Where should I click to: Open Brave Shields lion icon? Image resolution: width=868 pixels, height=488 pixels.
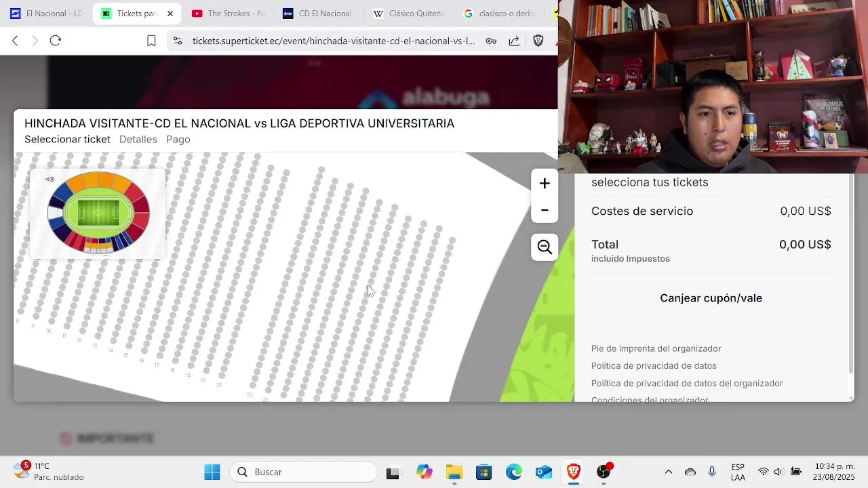(x=538, y=41)
